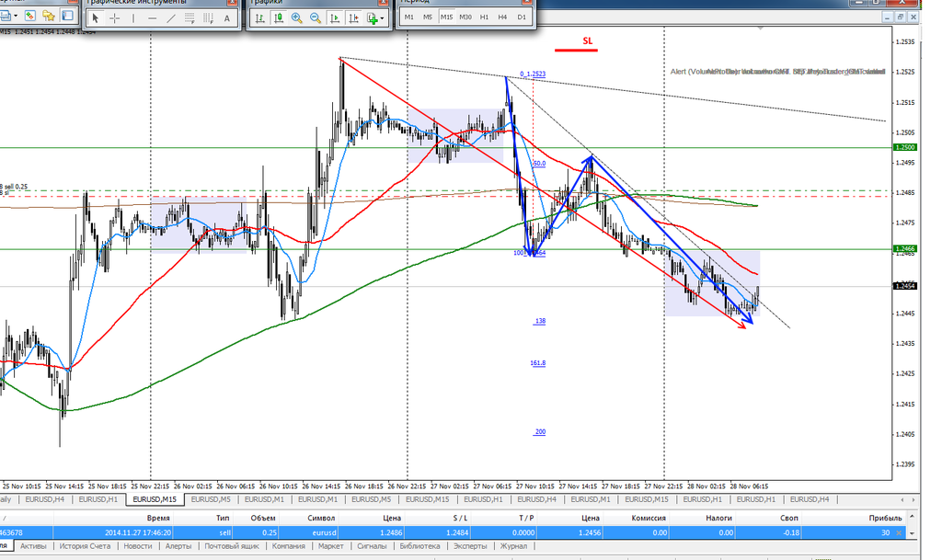Switch to the Маркет tab
The width and height of the screenshot is (942, 560).
pos(331,546)
